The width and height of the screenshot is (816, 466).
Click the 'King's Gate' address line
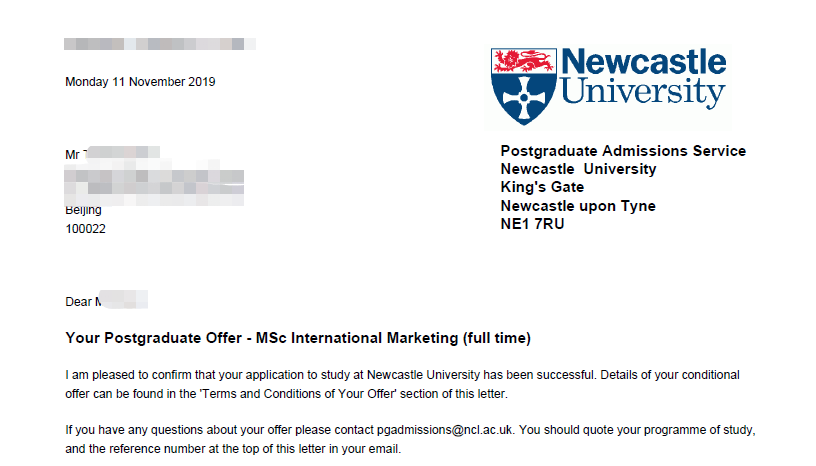542,187
